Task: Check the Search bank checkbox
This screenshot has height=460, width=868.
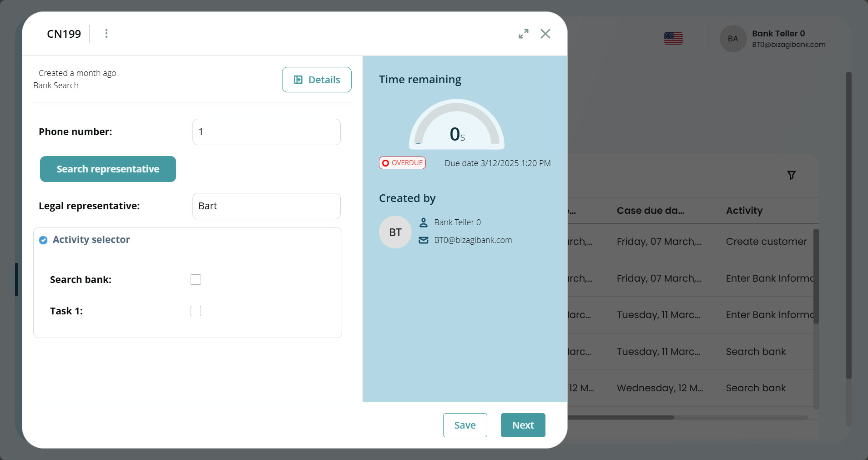Action: coord(195,279)
